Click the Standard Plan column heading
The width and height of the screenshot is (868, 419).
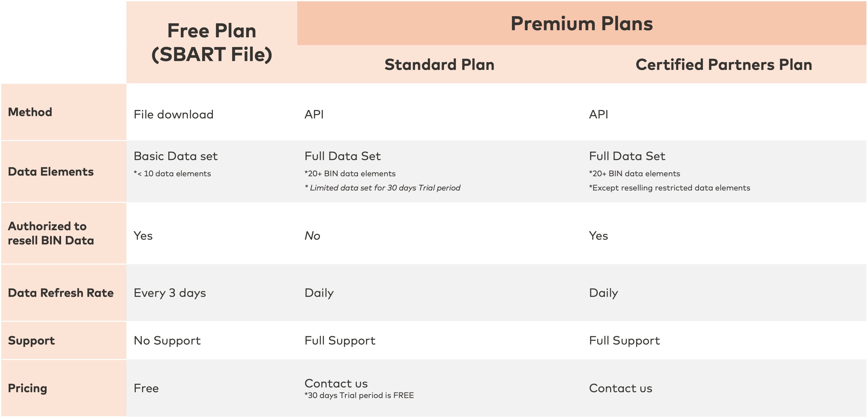coord(439,65)
